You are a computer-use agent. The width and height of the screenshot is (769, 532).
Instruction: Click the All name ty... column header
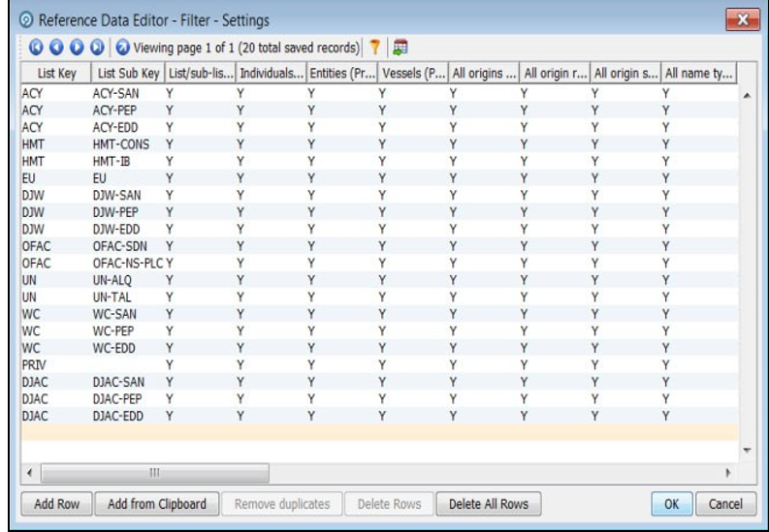pos(699,73)
